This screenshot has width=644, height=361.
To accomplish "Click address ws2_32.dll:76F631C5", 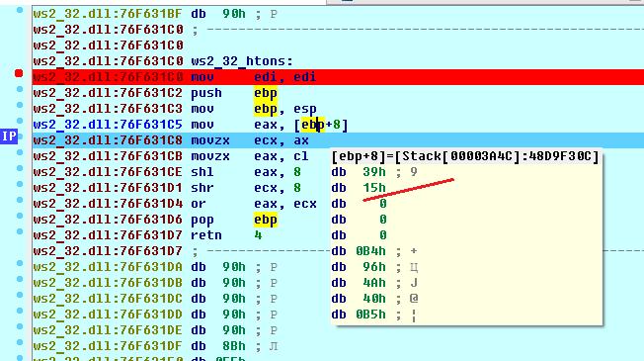I will [108, 125].
